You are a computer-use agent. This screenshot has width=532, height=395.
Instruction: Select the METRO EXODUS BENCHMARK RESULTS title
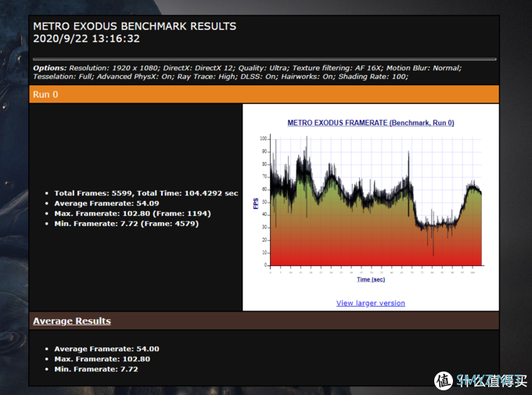(135, 27)
